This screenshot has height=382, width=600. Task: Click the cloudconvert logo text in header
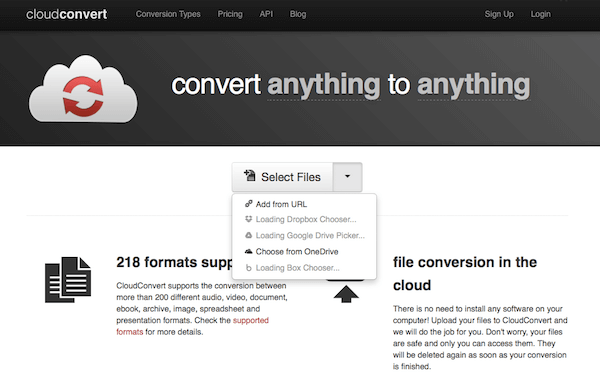67,14
